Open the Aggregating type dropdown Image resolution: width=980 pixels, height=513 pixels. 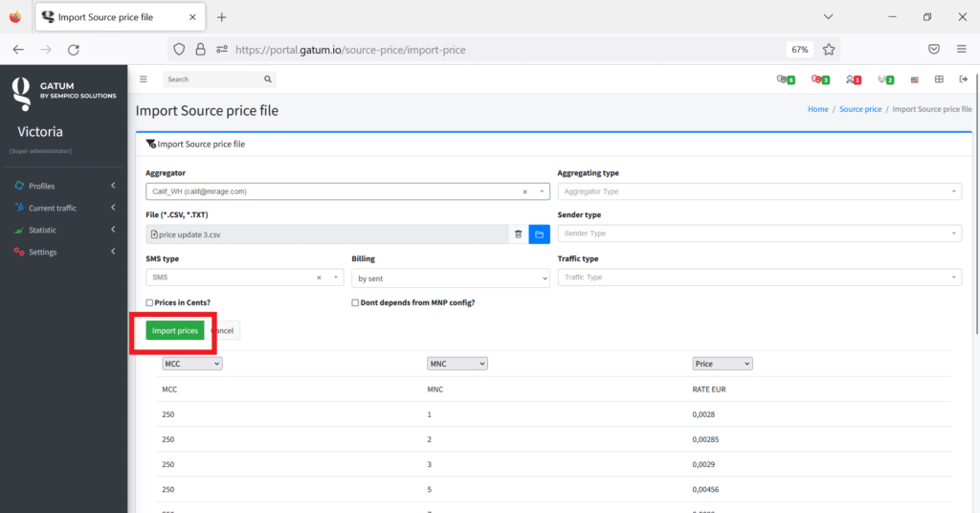(x=759, y=191)
